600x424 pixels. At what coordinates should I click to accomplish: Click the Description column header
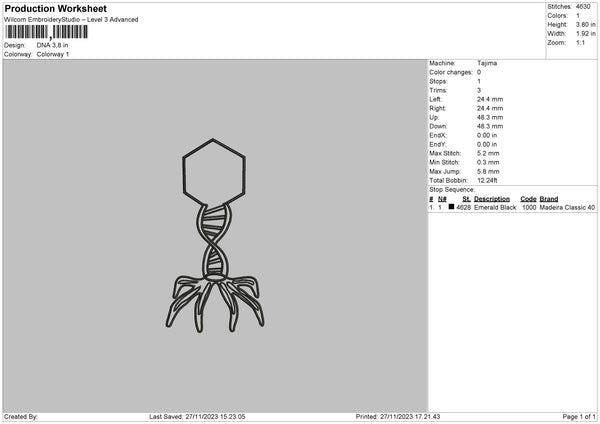coord(492,199)
